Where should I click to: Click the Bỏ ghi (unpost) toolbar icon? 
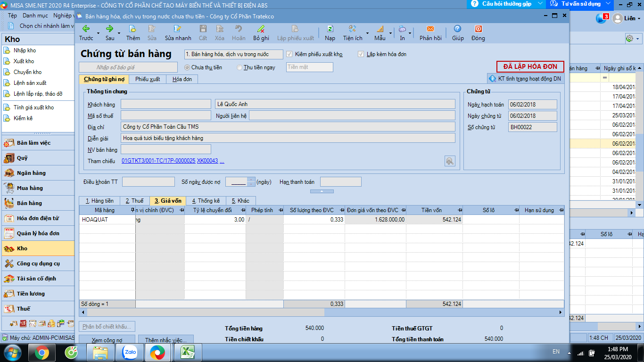click(261, 29)
